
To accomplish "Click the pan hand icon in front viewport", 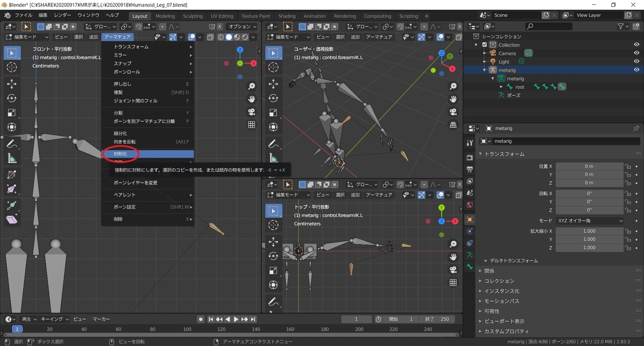I will pyautogui.click(x=251, y=99).
